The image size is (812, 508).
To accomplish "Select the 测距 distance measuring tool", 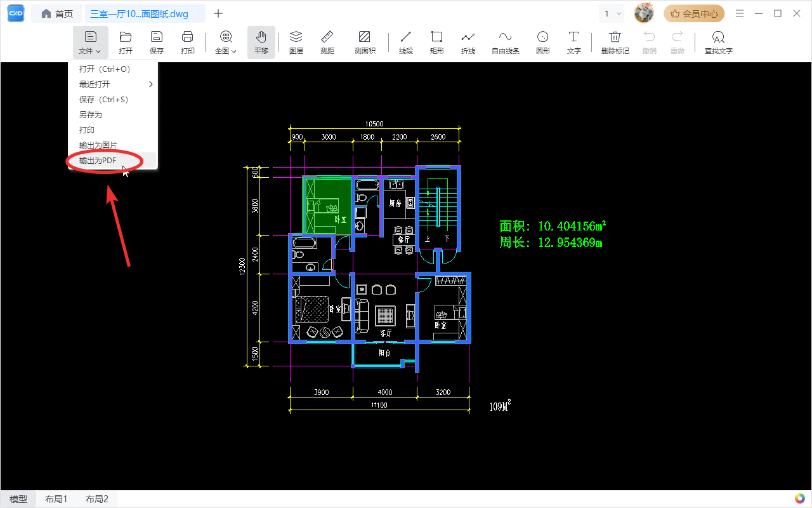I will point(327,43).
